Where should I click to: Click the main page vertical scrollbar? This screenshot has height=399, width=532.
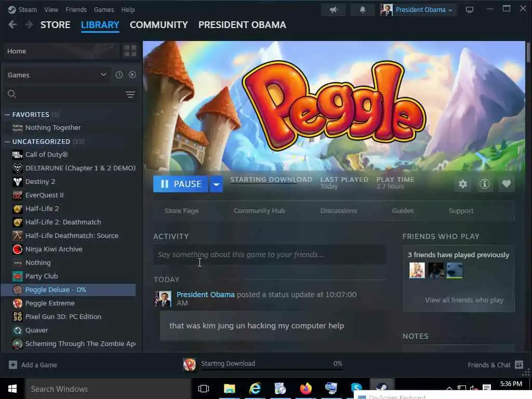[528, 52]
